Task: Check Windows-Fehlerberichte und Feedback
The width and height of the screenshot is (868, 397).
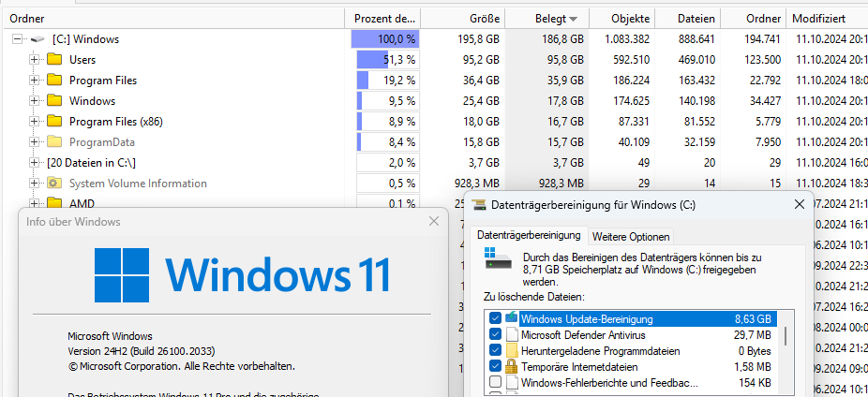Action: [x=496, y=382]
